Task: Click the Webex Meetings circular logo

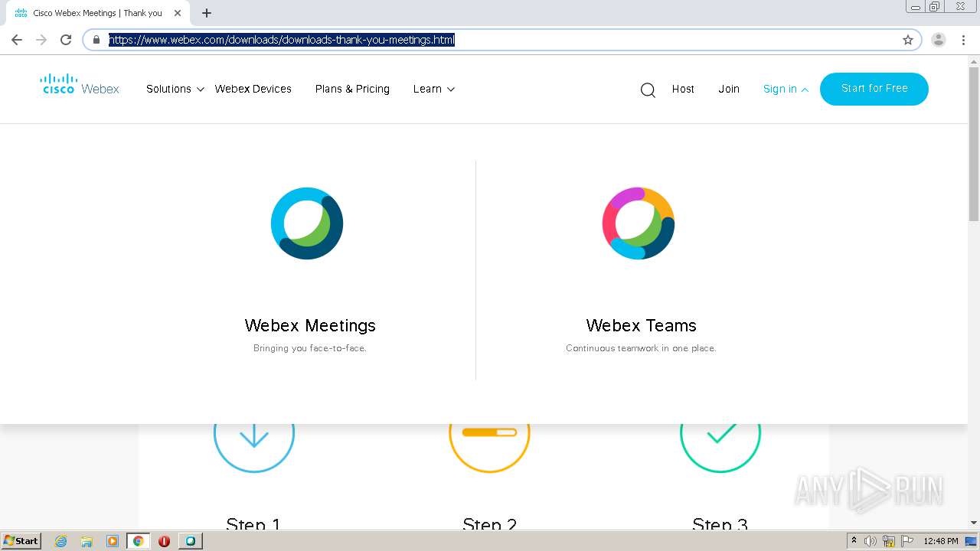Action: click(307, 223)
